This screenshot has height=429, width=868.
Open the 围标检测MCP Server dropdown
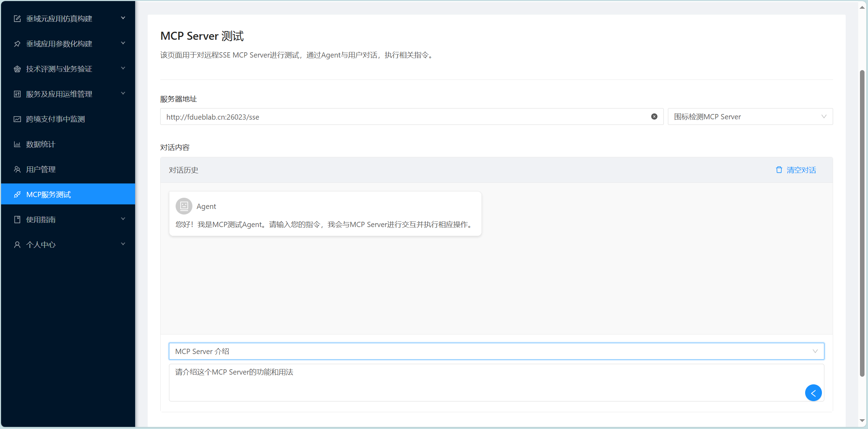[x=750, y=116]
